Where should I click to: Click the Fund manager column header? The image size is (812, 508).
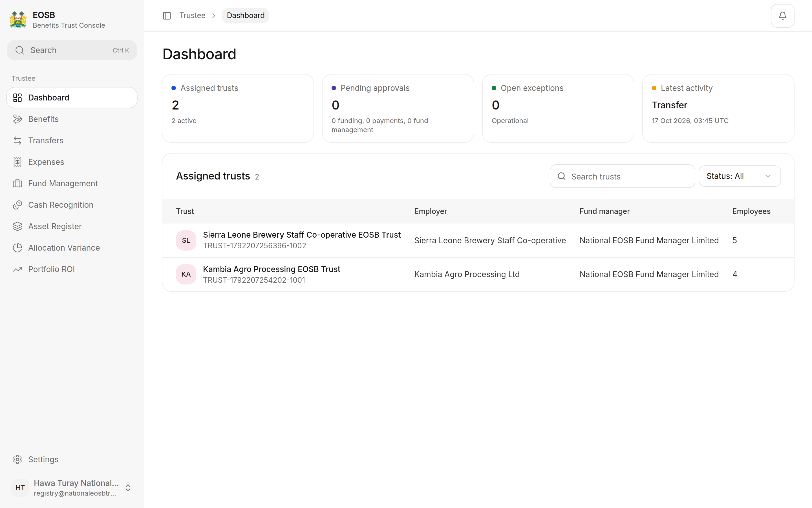click(x=604, y=211)
